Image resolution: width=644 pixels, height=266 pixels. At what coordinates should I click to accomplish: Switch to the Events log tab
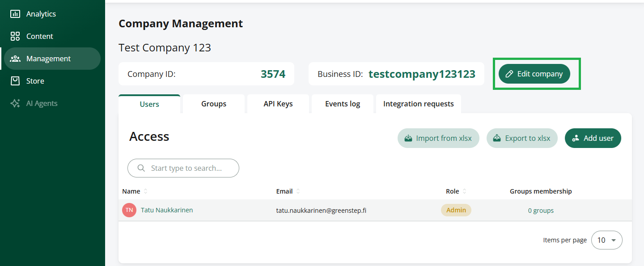[343, 104]
